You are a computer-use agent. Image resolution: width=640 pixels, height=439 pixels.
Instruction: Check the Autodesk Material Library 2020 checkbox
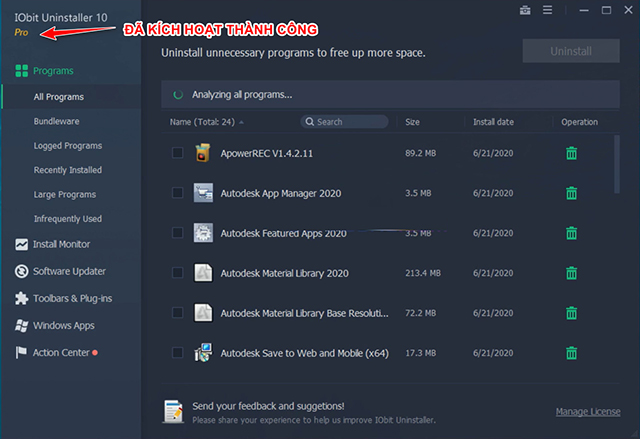(178, 273)
